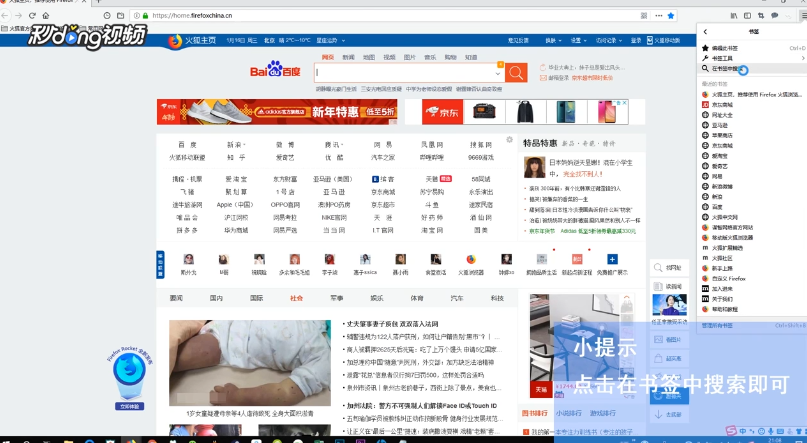Select the 图片 search tab
The width and height of the screenshot is (807, 443).
410,57
